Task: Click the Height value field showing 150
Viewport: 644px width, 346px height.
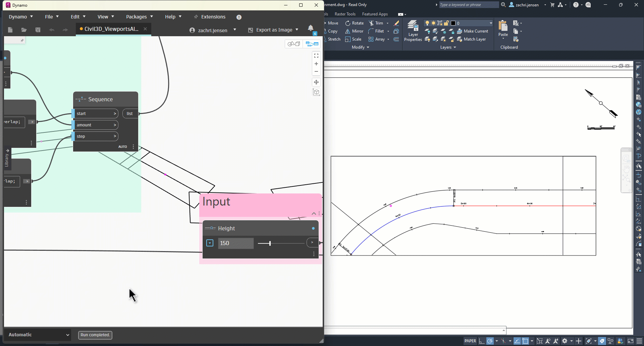Action: pos(235,243)
